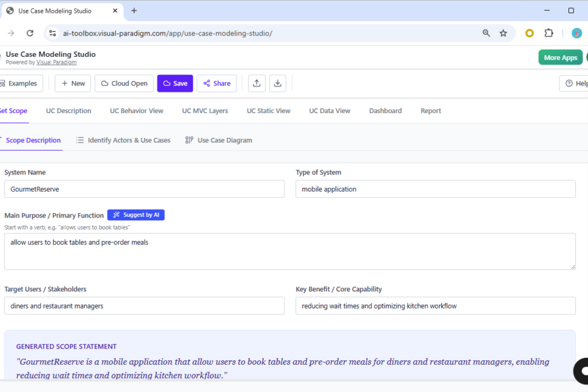Viewport: 588px width, 392px height.
Task: Click the System Name input field
Action: pyautogui.click(x=144, y=188)
